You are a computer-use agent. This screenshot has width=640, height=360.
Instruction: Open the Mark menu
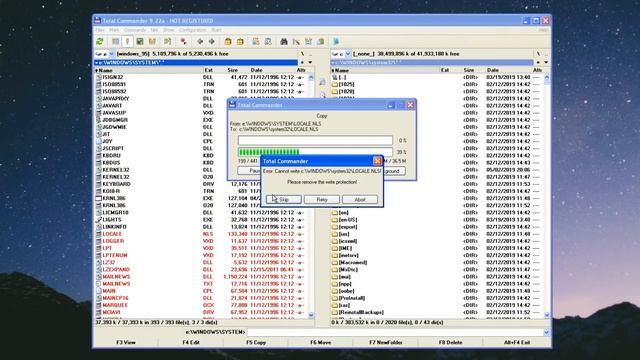coord(114,30)
